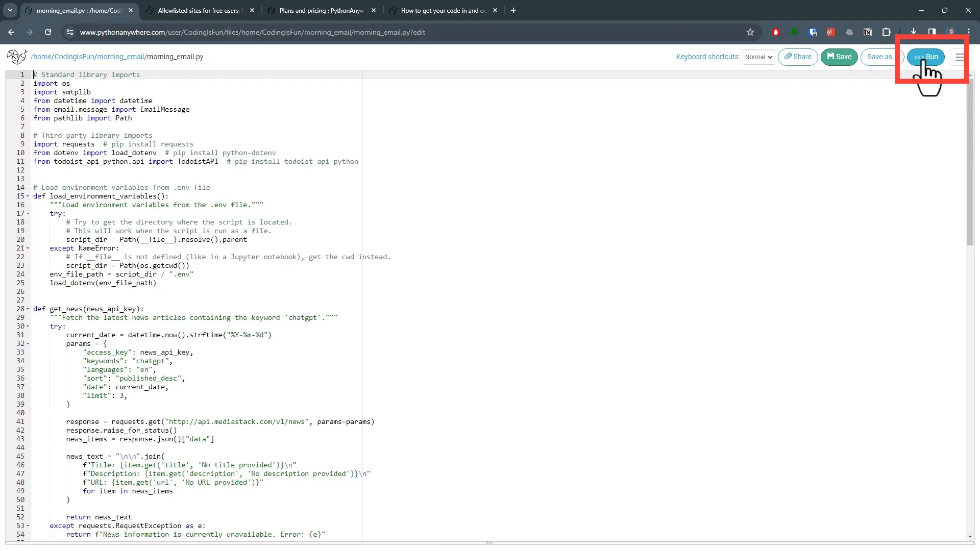Switch to the Plans and pricing tab
Screen dimensions: 980x551
pos(316,10)
